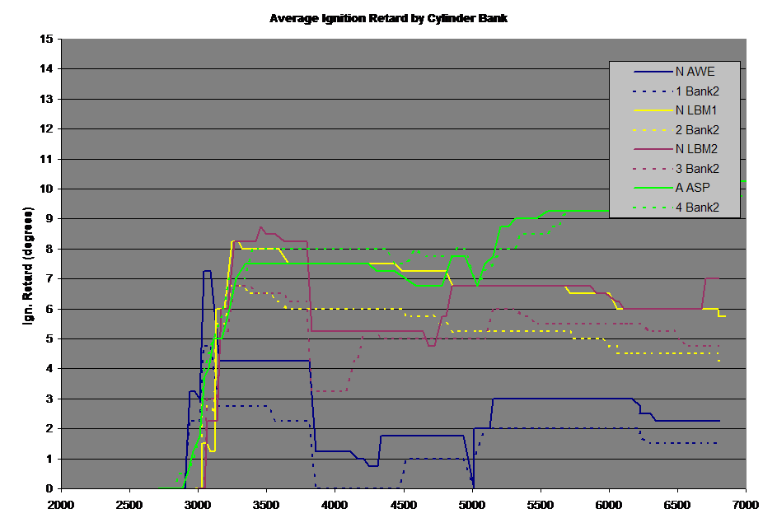Image resolution: width=777 pixels, height=532 pixels.
Task: Select the A ASP legend label
Action: (x=693, y=188)
